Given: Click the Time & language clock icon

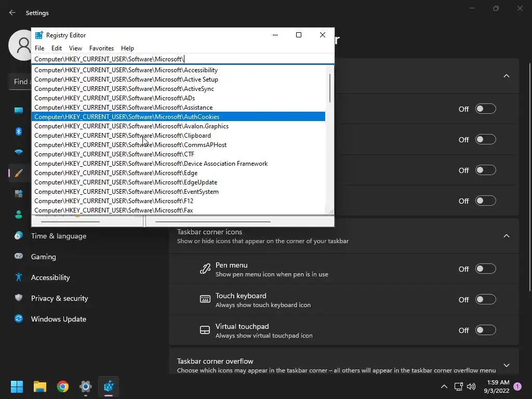Looking at the screenshot, I should (x=19, y=235).
